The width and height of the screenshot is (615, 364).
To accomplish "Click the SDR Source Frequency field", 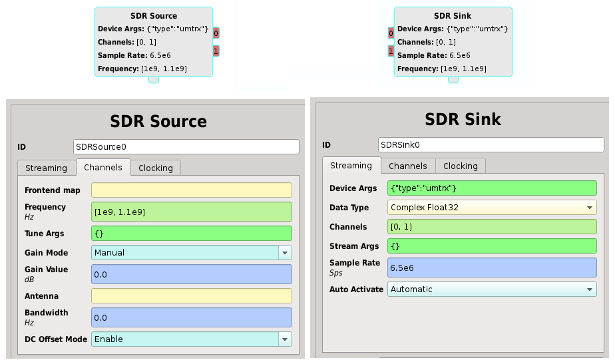I will click(191, 212).
